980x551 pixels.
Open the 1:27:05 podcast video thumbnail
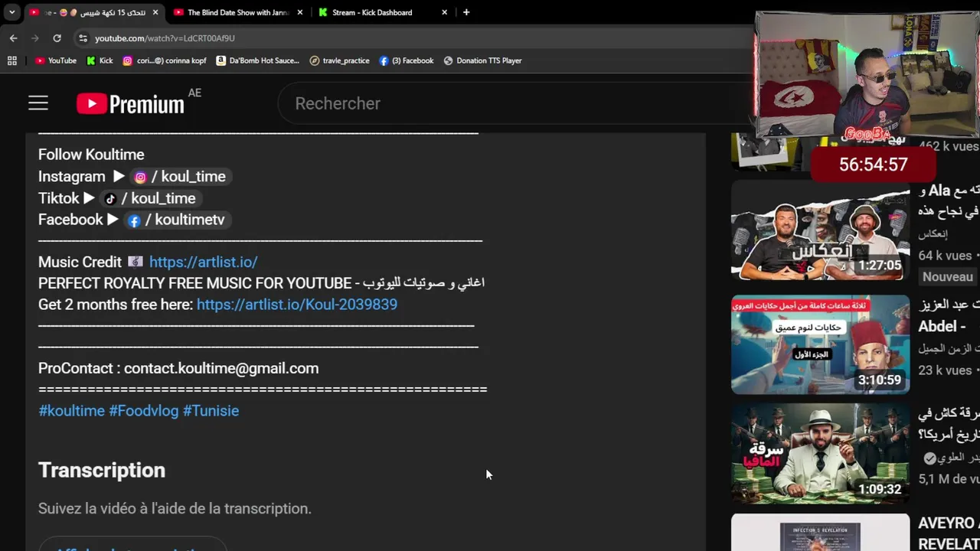click(x=820, y=230)
